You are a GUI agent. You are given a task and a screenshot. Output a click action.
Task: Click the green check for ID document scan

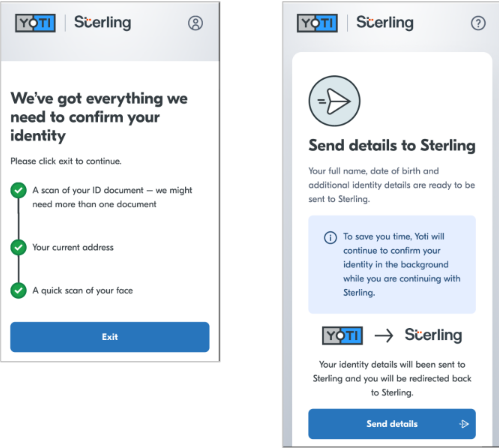(x=19, y=190)
